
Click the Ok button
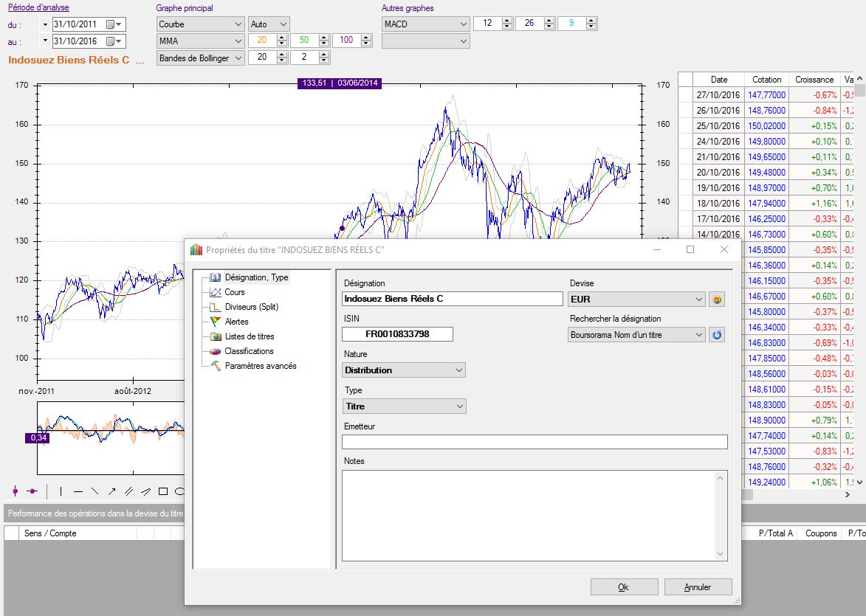(x=624, y=587)
